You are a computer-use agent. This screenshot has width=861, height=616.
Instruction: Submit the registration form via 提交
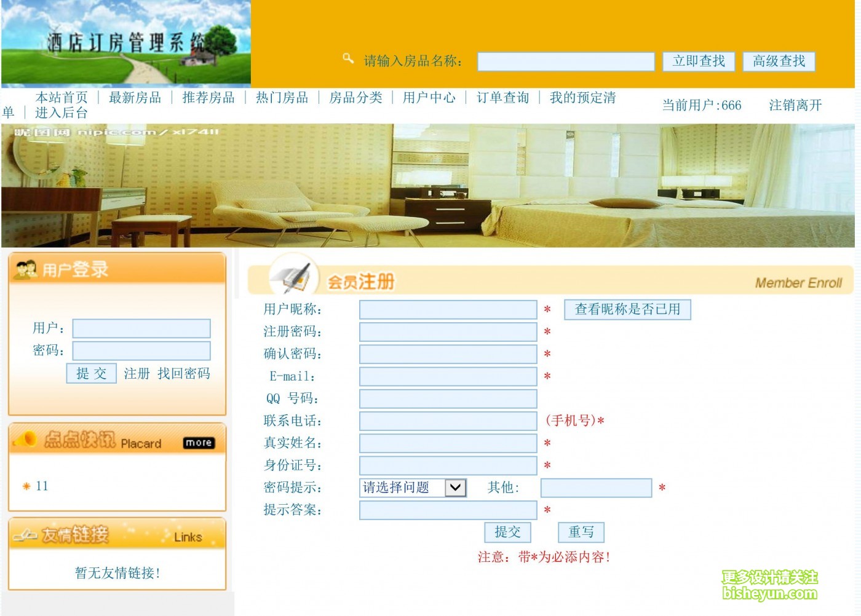coord(507,532)
